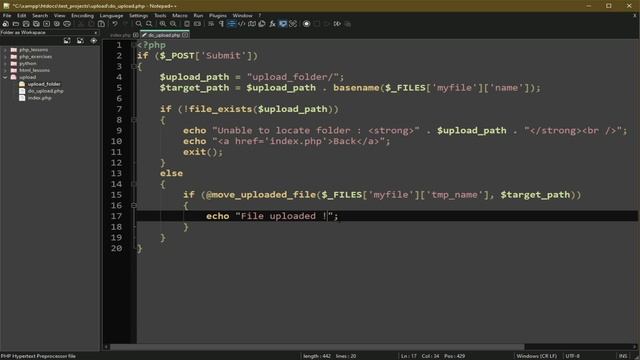
Task: Expand the python folder arrow
Action: tap(5, 64)
